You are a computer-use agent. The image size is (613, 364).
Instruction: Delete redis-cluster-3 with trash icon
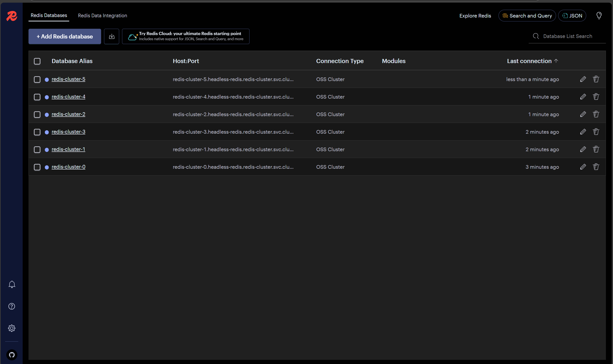coord(596,132)
